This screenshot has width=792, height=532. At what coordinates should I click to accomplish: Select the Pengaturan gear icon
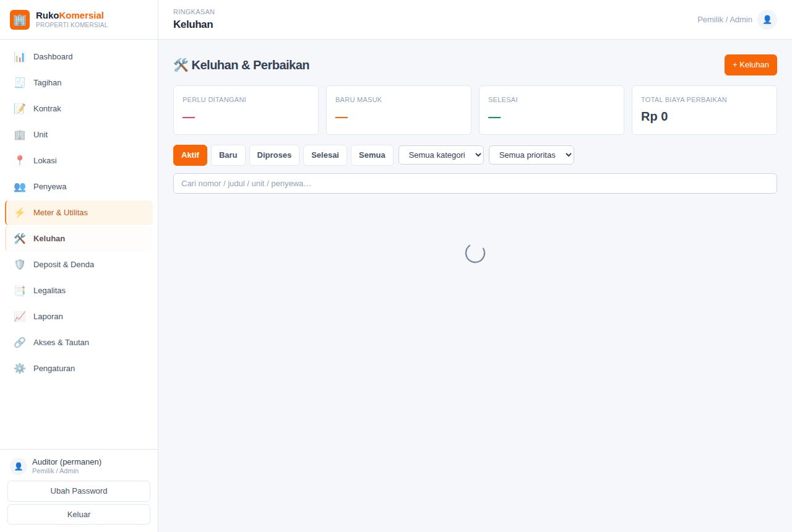pos(20,369)
